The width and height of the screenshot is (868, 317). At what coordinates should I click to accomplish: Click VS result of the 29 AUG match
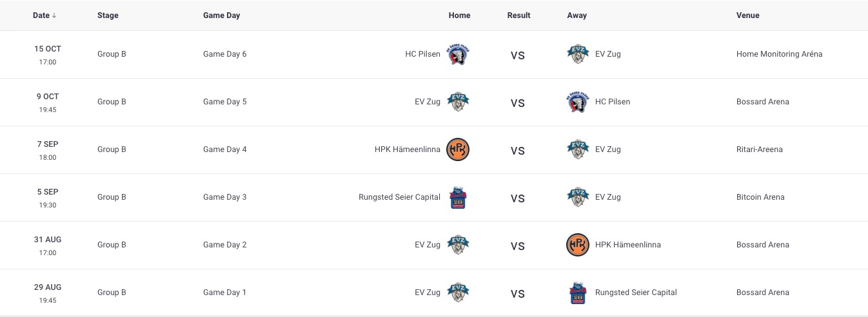tap(518, 294)
